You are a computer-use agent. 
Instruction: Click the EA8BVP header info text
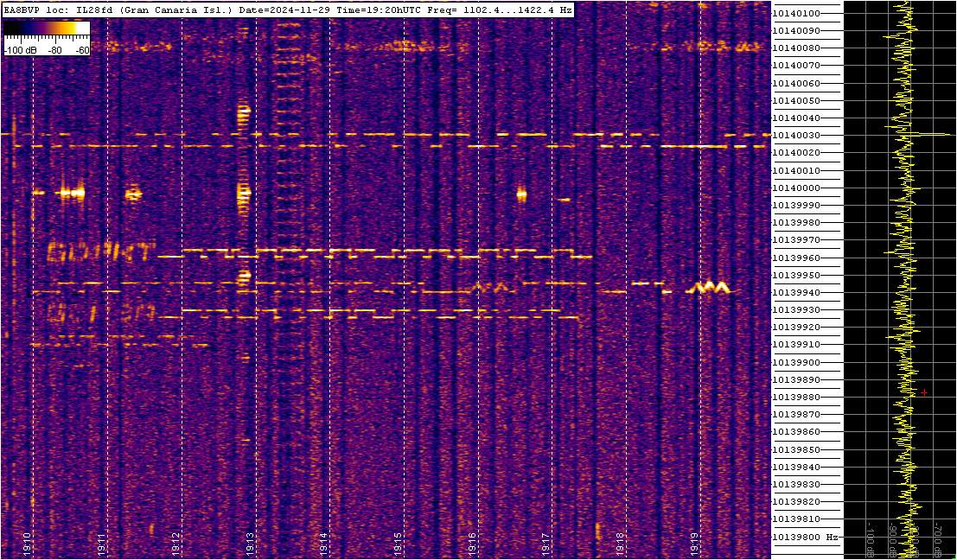(x=288, y=10)
